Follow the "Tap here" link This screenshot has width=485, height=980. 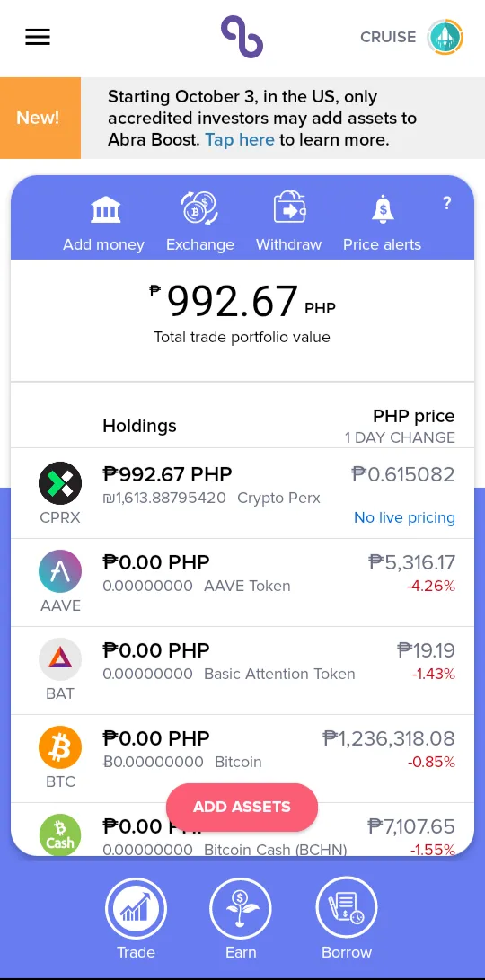240,139
